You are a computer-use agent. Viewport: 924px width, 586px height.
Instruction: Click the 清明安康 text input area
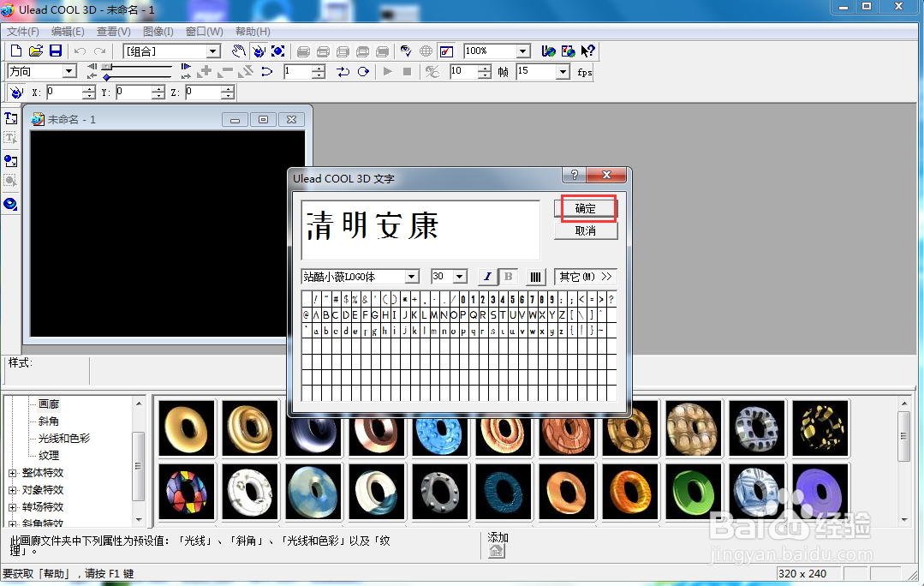[420, 230]
